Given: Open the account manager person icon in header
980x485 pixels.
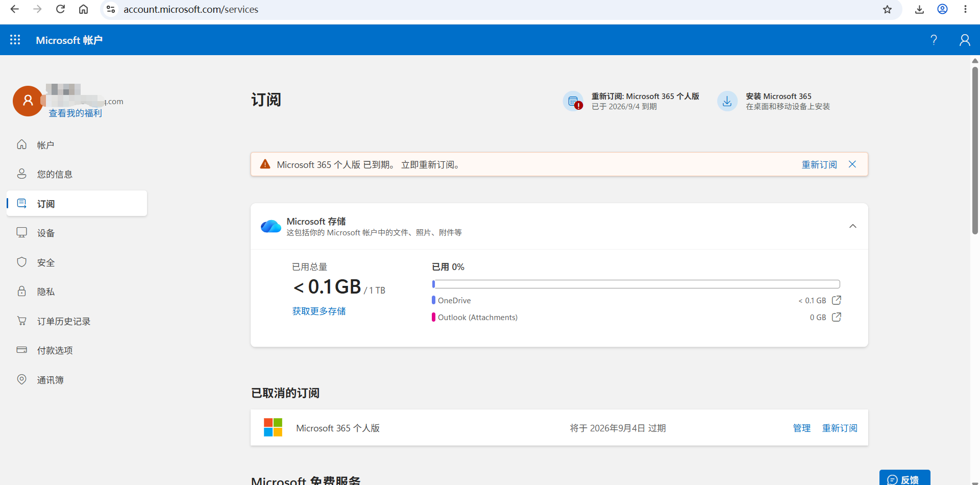Looking at the screenshot, I should [x=965, y=40].
